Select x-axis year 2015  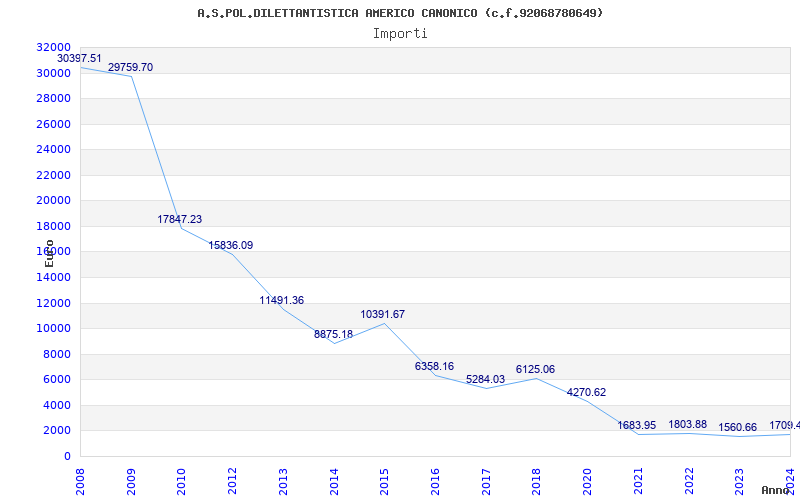point(384,482)
